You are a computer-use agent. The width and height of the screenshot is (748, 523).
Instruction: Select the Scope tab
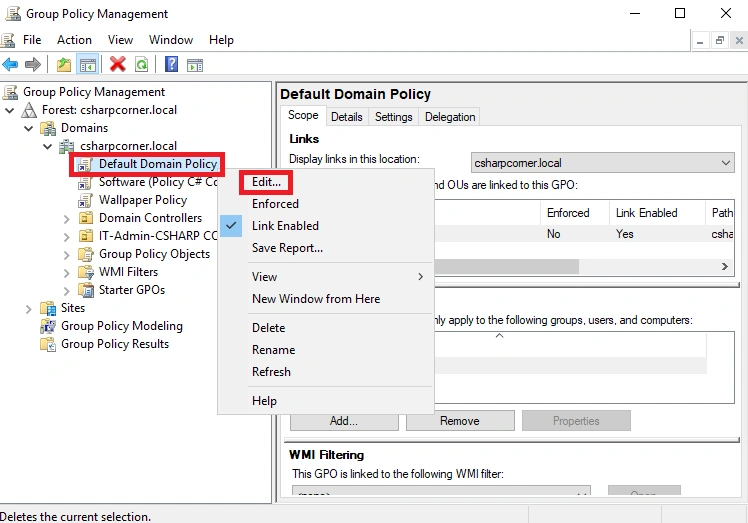pyautogui.click(x=303, y=115)
